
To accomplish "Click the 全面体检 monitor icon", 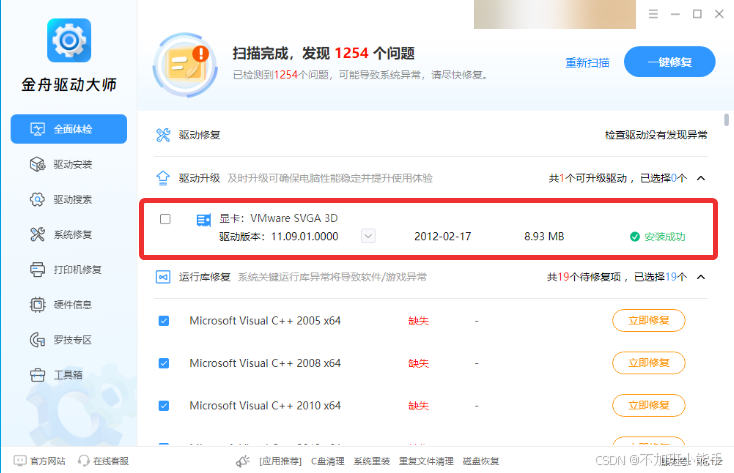I will click(37, 129).
